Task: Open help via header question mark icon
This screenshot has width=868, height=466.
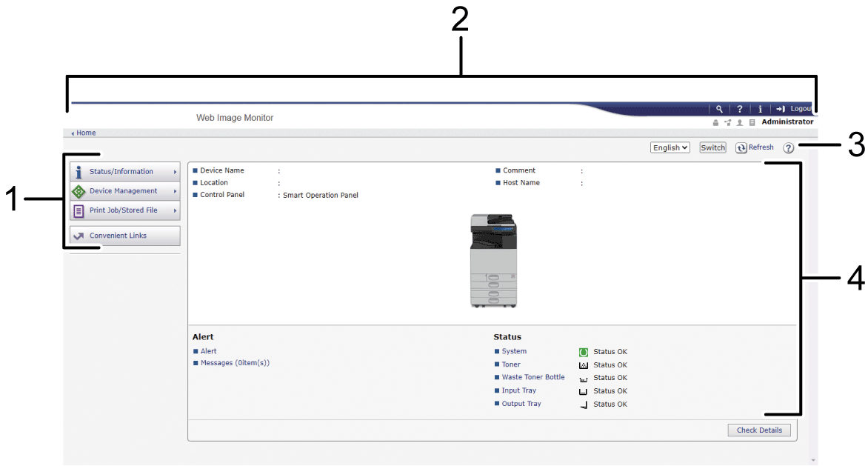Action: tap(739, 109)
